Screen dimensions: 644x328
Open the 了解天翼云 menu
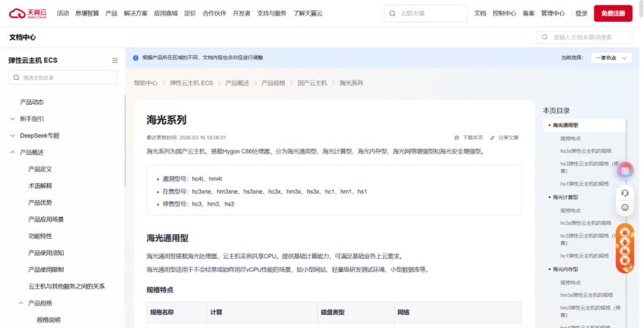(x=308, y=13)
